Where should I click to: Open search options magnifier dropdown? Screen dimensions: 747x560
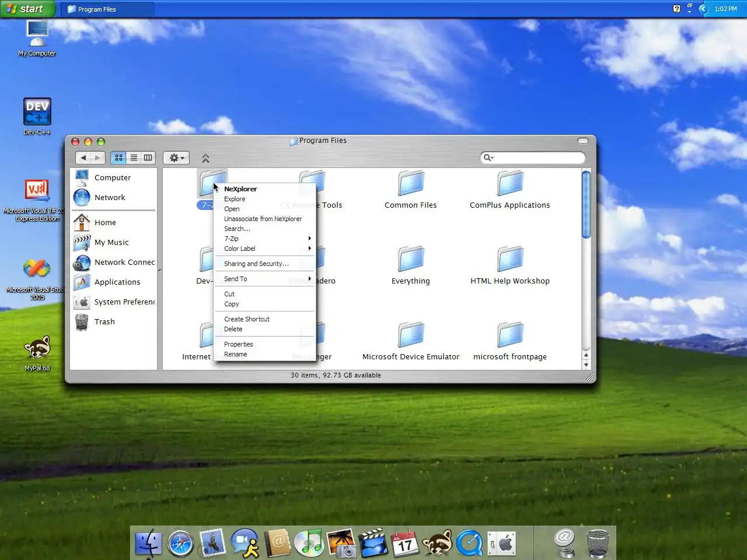(x=488, y=157)
